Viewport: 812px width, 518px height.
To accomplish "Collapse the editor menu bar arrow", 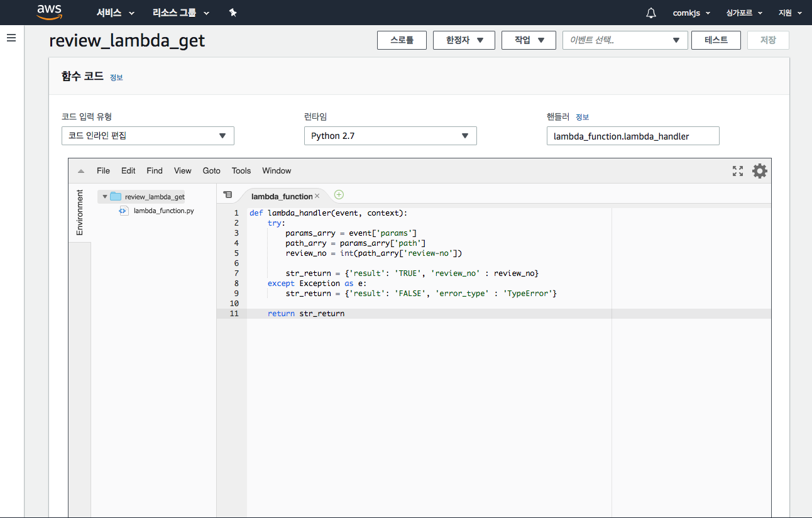I will [81, 171].
